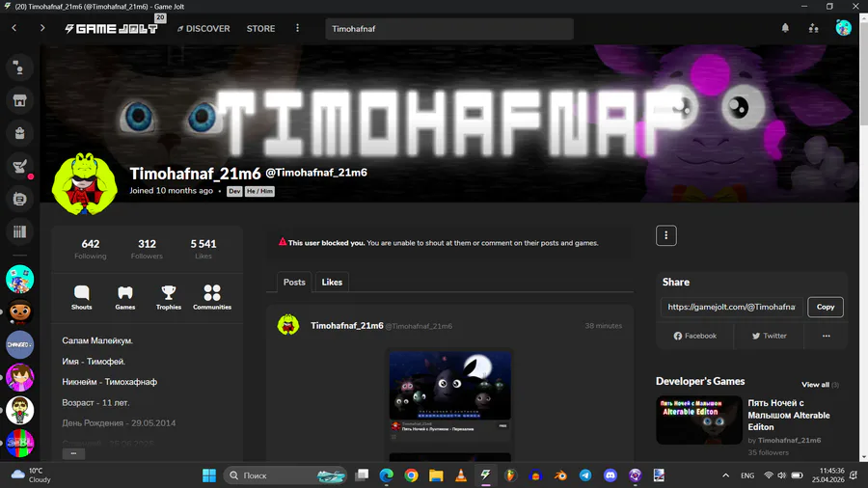Open Telegram from the taskbar
Screen dimensions: 868x488
click(585, 475)
